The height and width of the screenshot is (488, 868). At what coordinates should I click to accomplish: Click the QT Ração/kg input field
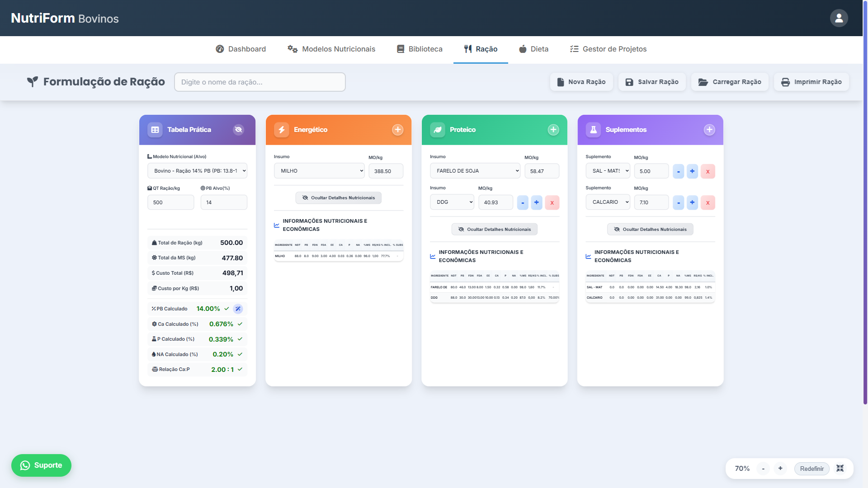171,202
